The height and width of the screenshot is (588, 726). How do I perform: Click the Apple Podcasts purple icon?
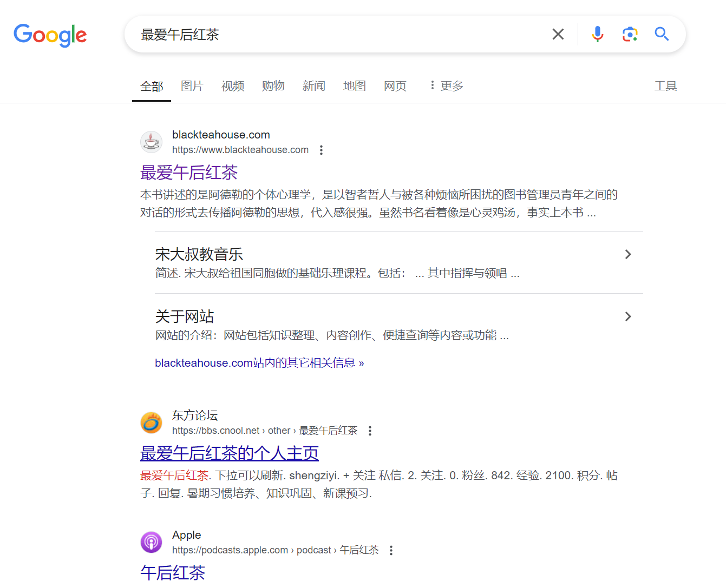pyautogui.click(x=151, y=542)
